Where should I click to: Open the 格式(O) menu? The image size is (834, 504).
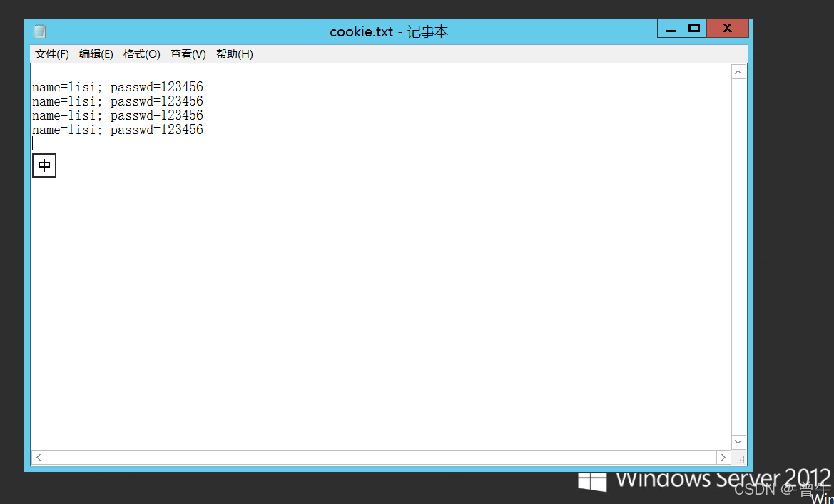[x=141, y=54]
